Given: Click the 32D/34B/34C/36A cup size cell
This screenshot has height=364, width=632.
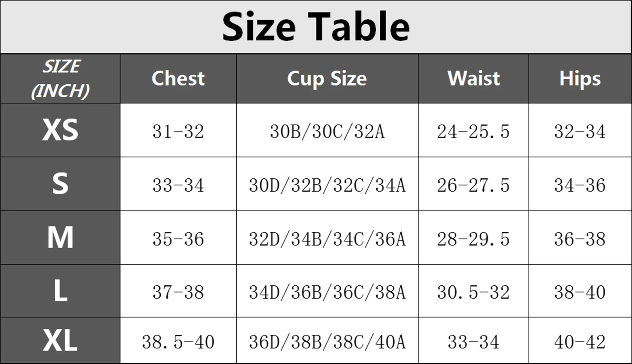Looking at the screenshot, I should pos(327,239).
